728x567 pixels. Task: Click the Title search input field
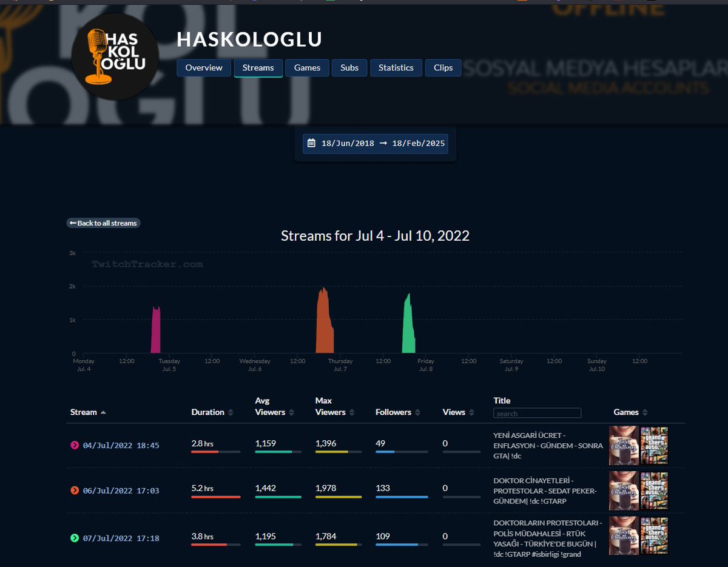click(537, 413)
